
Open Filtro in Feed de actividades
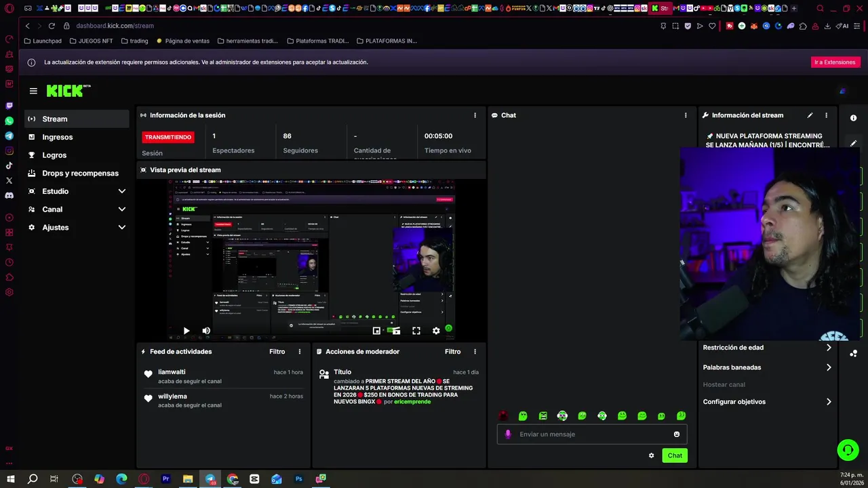pyautogui.click(x=277, y=352)
